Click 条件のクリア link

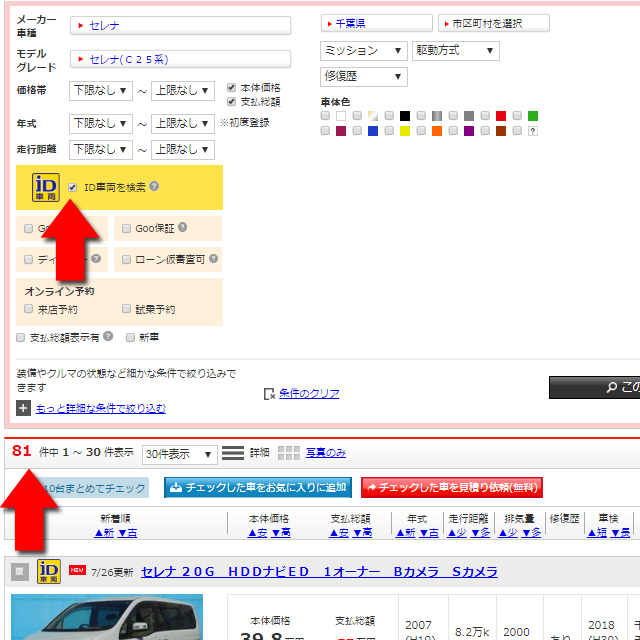point(309,393)
